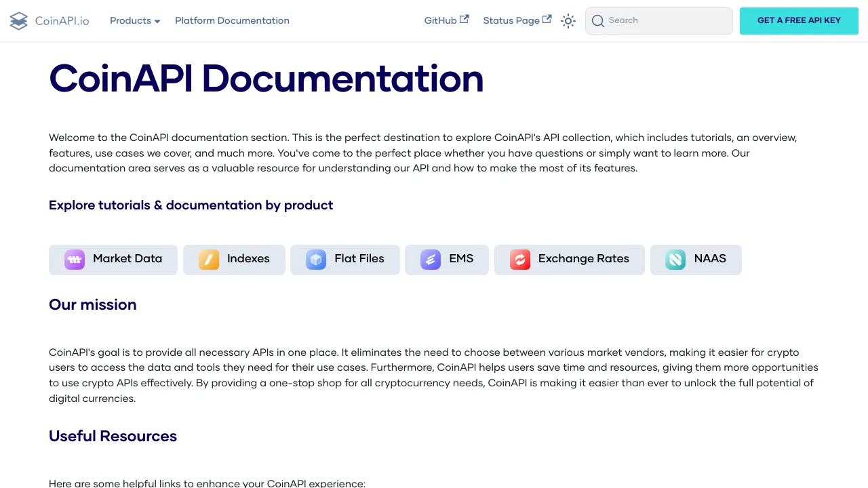
Task: Open Platform Documentation menu item
Action: [x=232, y=21]
